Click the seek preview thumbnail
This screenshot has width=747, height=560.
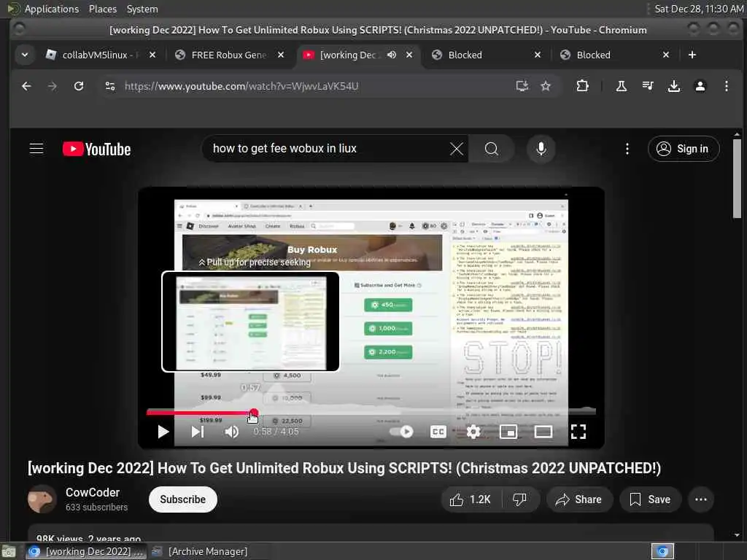coord(251,322)
